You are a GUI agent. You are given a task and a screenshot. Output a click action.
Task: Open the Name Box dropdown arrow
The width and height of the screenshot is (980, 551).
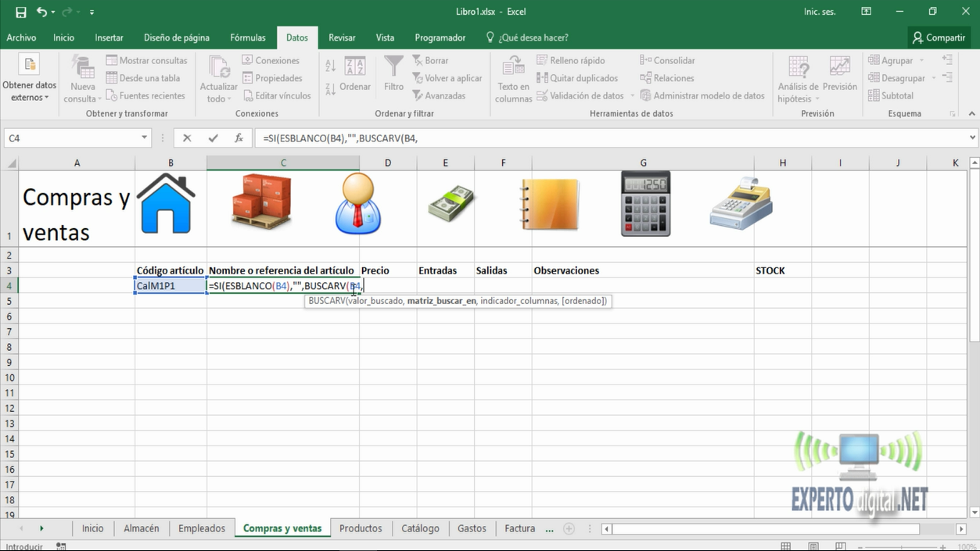point(144,138)
